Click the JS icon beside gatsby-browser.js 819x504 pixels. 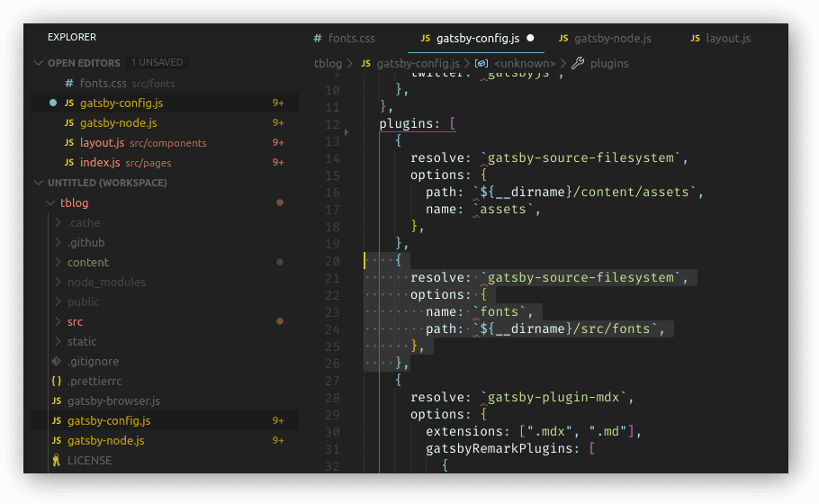coord(57,400)
